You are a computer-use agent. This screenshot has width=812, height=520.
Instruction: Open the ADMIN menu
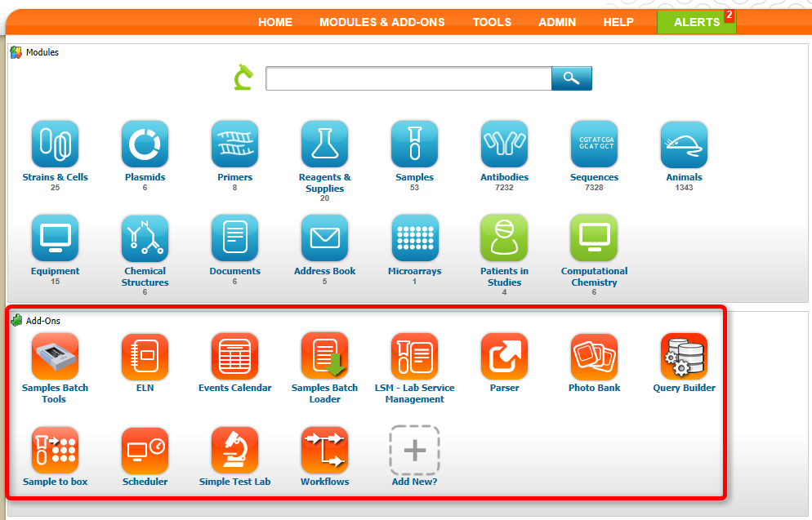(557, 22)
